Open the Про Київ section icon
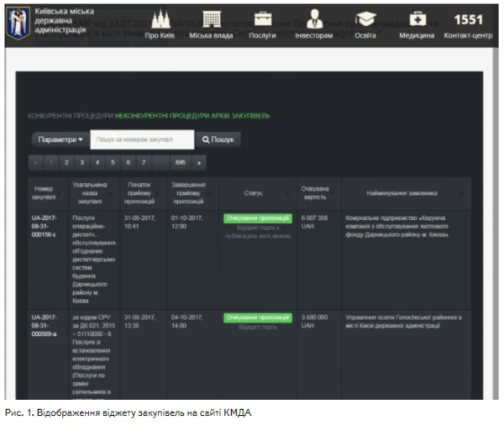 tap(160, 18)
